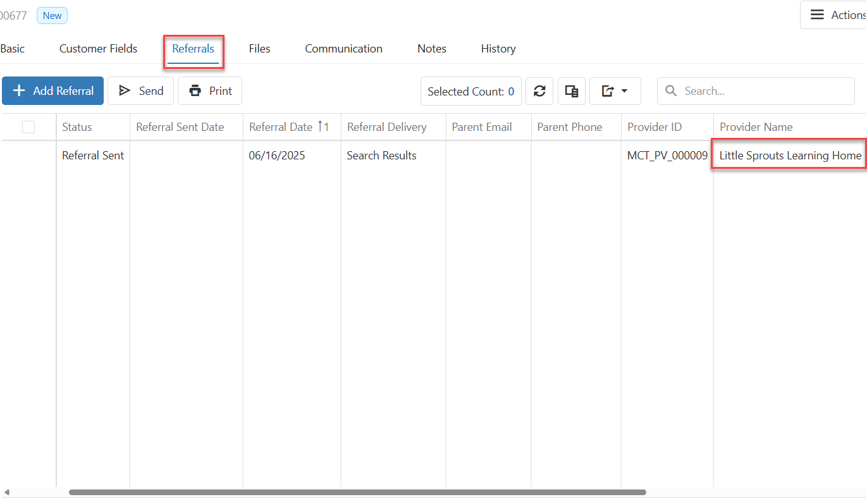867x504 pixels.
Task: Open the Communication tab
Action: [x=343, y=49]
